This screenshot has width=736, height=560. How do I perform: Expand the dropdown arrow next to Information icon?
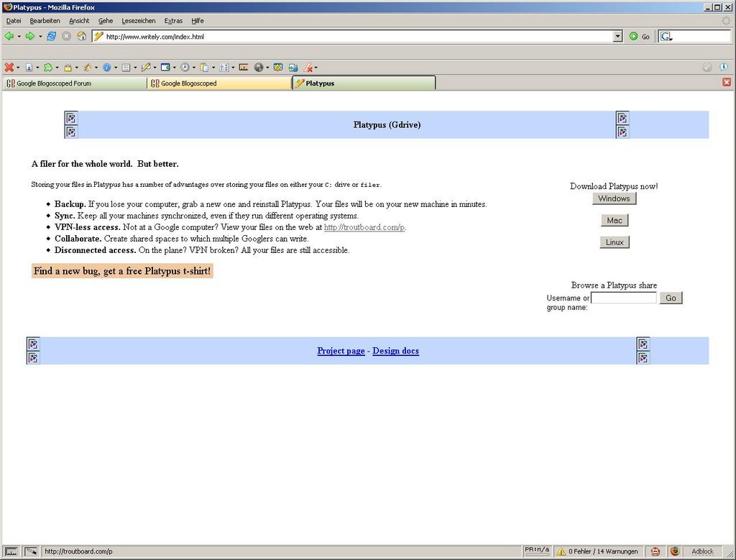tap(116, 68)
